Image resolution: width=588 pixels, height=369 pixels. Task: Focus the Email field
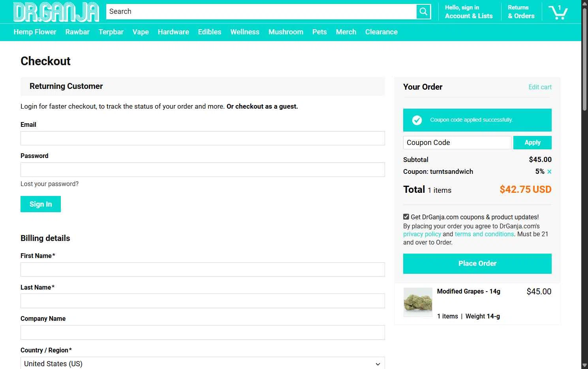coord(203,138)
